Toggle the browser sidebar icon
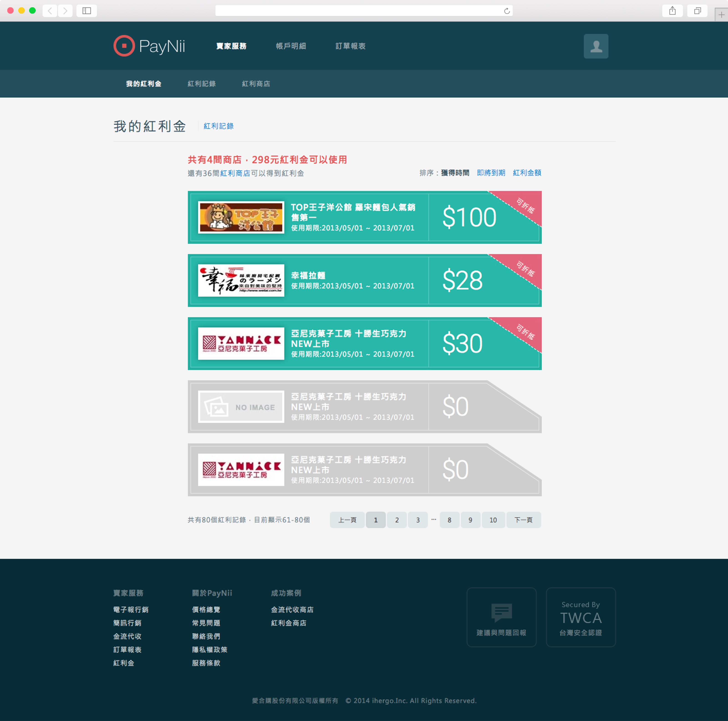This screenshot has height=721, width=728. coord(87,11)
